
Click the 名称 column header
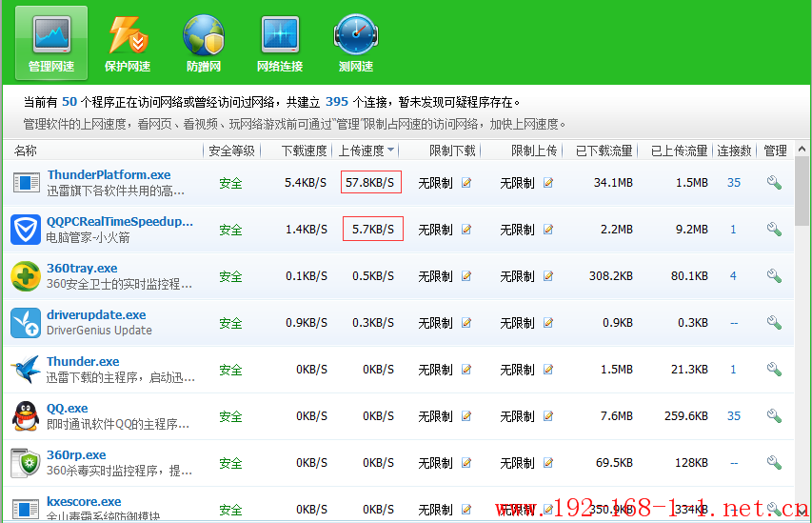(x=26, y=151)
